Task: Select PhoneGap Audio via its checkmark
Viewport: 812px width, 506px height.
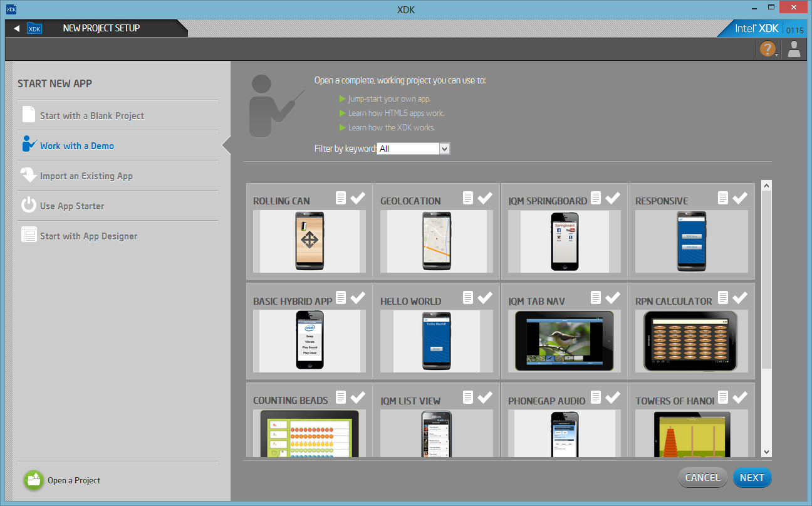Action: 613,397
